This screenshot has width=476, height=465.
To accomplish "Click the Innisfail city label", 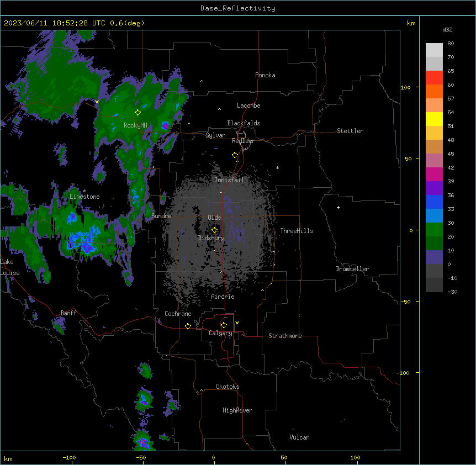I will [229, 180].
